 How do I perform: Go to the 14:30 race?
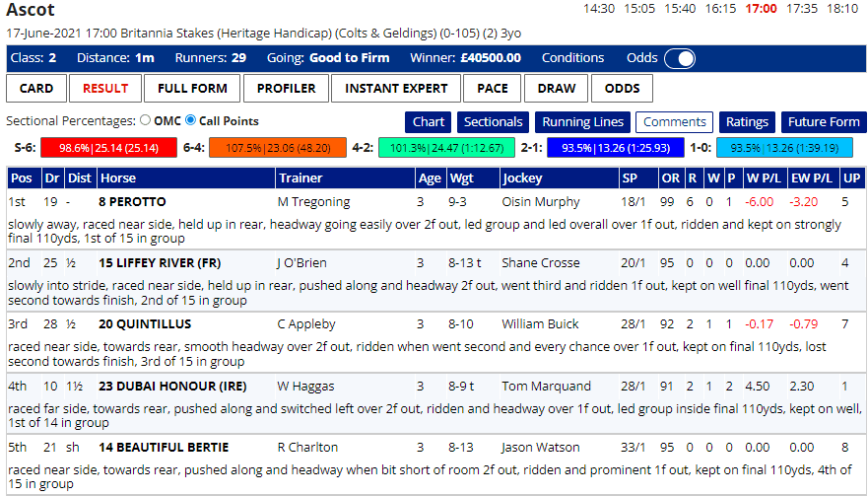(599, 9)
